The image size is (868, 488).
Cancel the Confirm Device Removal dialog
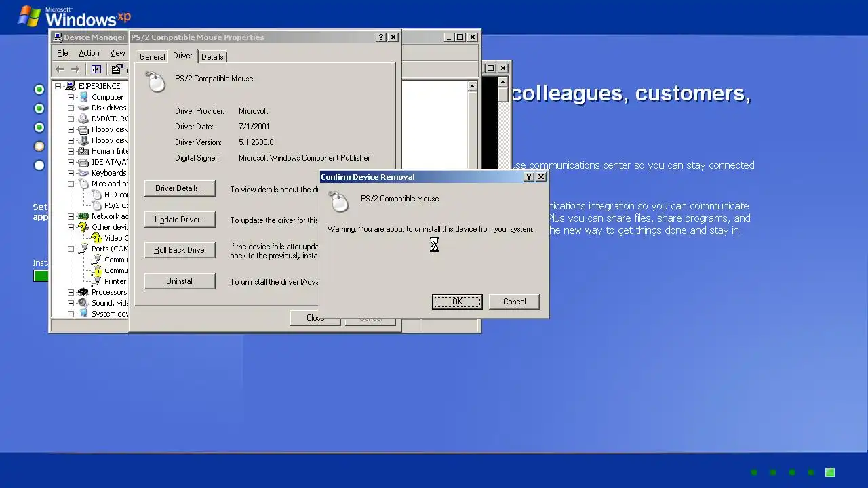514,302
